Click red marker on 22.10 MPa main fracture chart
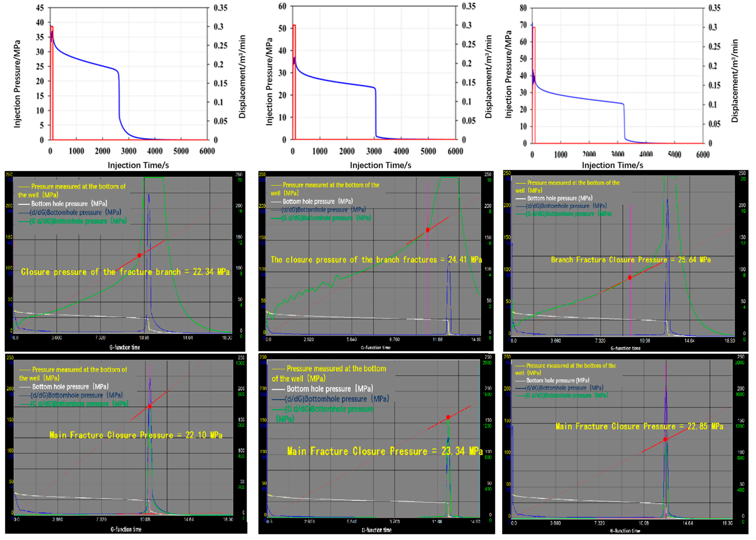The width and height of the screenshot is (756, 540). tap(150, 406)
